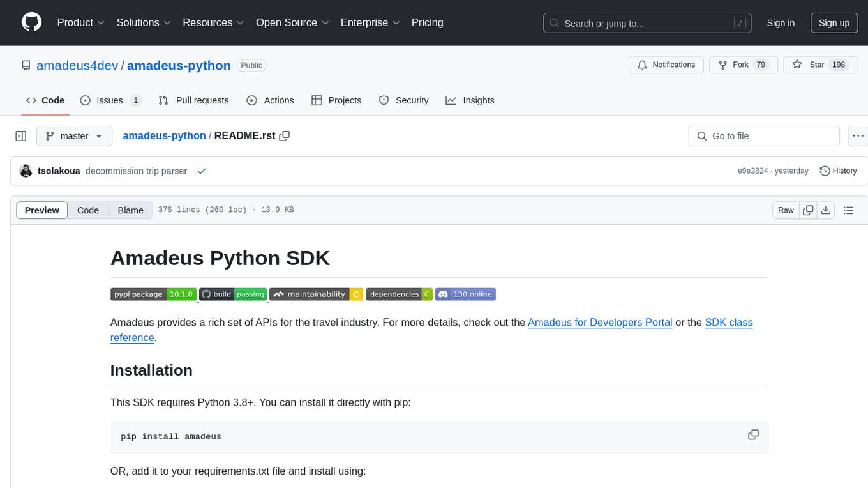The height and width of the screenshot is (488, 868).
Task: Open the Pricing page
Action: [x=428, y=22]
